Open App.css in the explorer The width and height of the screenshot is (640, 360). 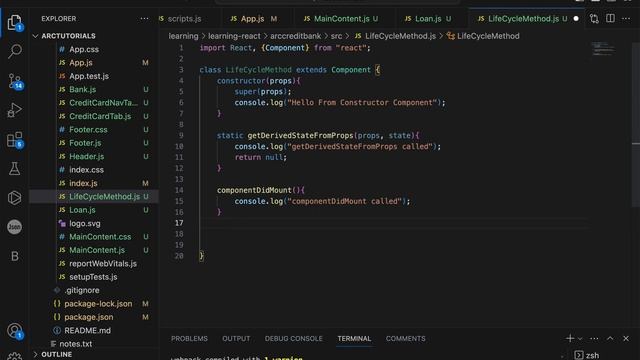click(x=84, y=49)
